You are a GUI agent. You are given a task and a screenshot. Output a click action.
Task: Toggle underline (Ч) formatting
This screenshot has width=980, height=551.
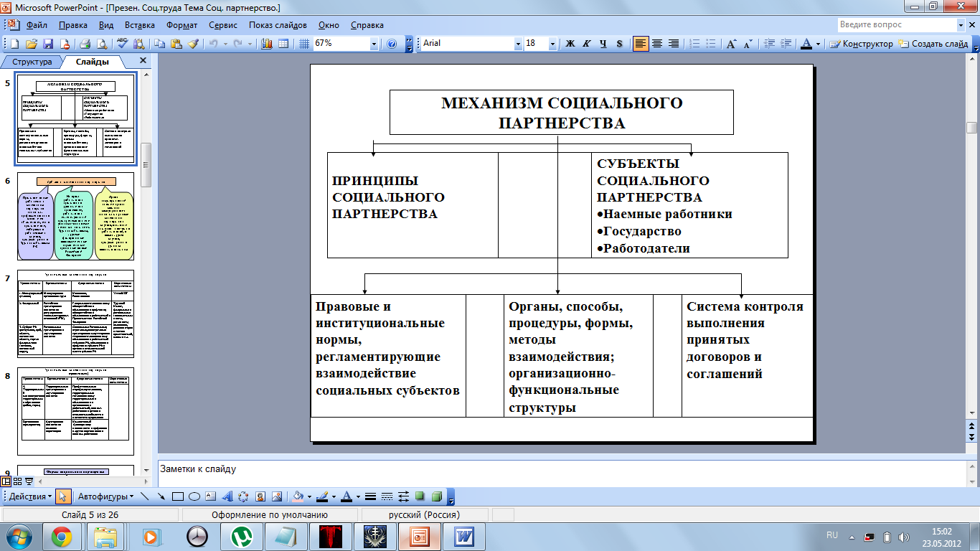click(603, 43)
